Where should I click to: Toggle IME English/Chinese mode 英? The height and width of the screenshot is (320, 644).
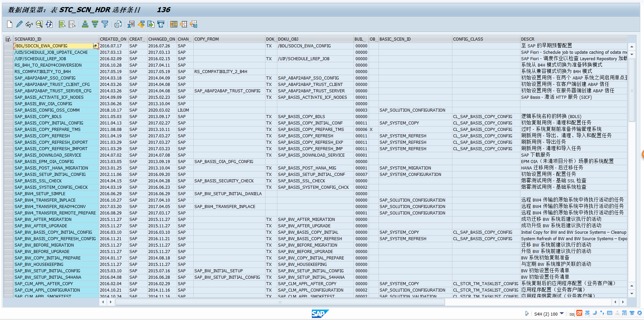tap(587, 313)
